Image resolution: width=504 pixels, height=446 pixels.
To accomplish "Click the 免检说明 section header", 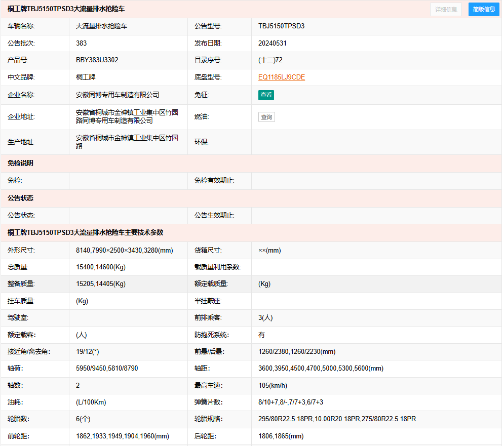I will [20, 164].
